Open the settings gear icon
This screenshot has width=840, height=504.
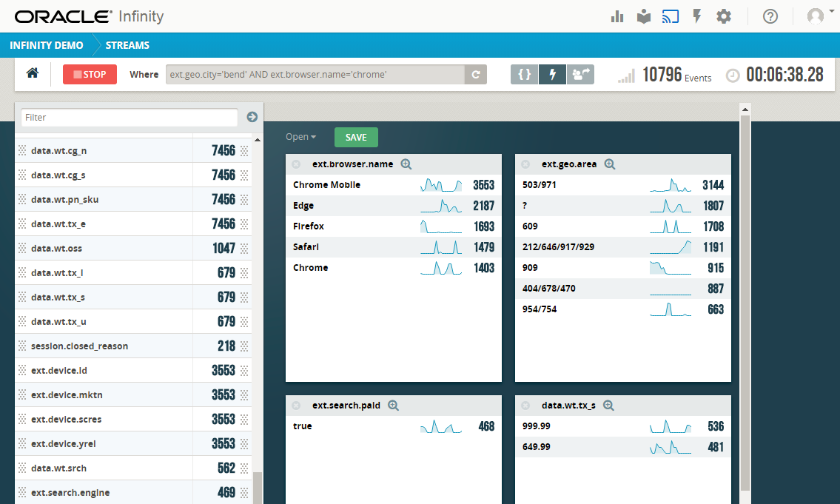tap(724, 16)
